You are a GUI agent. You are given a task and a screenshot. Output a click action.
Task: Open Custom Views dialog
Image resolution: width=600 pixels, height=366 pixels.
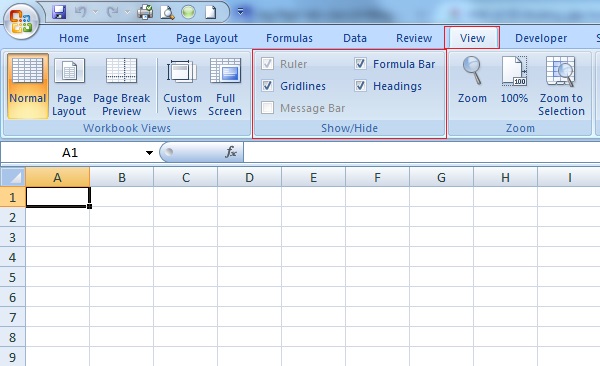tap(182, 86)
